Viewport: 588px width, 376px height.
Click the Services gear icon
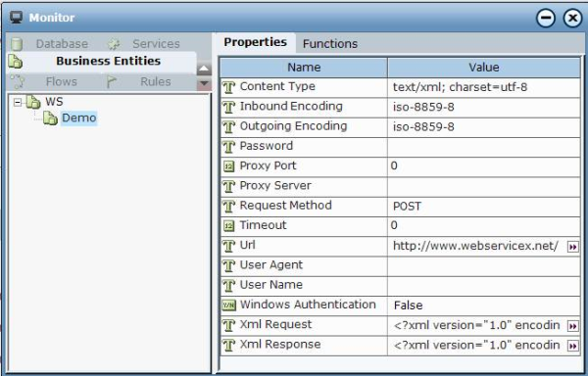pyautogui.click(x=114, y=44)
